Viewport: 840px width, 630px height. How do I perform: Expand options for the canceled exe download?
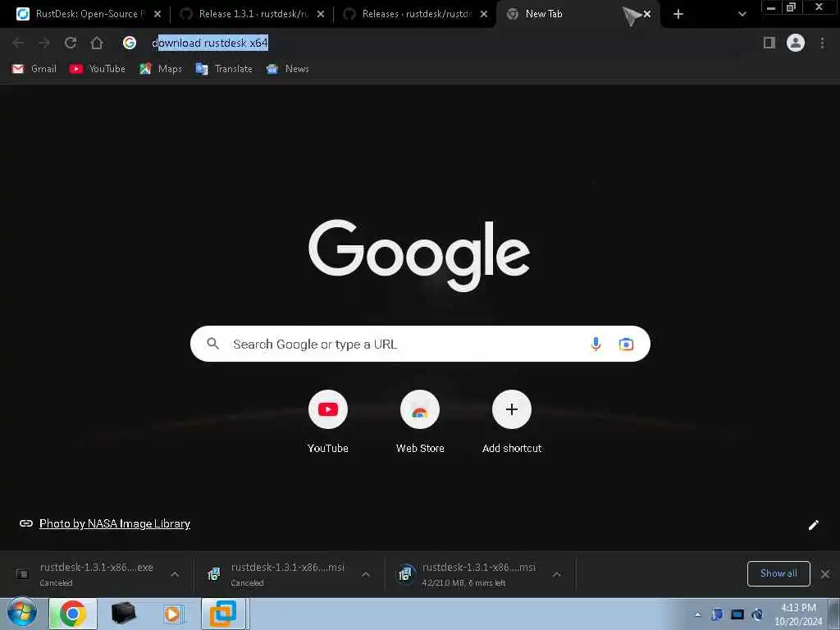[x=175, y=574]
